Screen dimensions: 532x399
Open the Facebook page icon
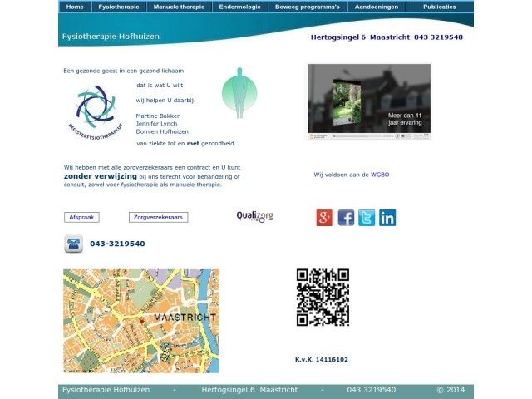pyautogui.click(x=346, y=218)
